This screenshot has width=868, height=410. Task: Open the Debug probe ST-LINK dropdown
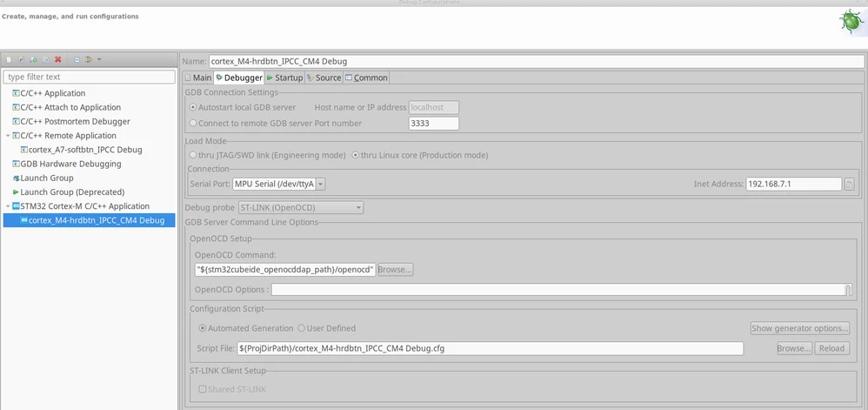(x=301, y=208)
